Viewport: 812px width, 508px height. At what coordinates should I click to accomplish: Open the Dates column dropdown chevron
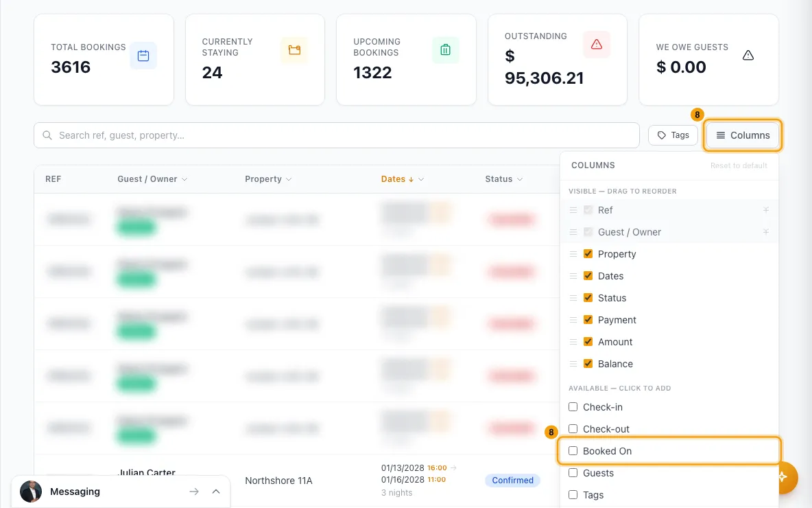(x=421, y=179)
